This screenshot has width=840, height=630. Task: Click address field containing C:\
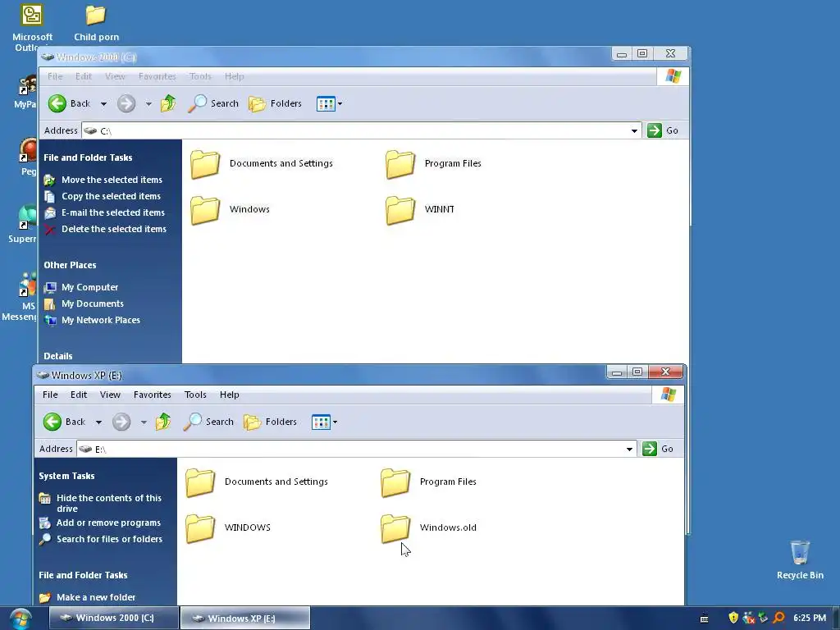(x=362, y=130)
